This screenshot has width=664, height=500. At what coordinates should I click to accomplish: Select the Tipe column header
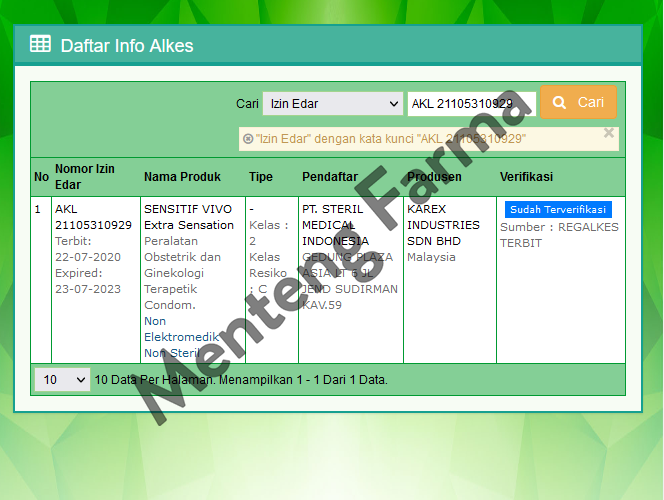pyautogui.click(x=261, y=177)
